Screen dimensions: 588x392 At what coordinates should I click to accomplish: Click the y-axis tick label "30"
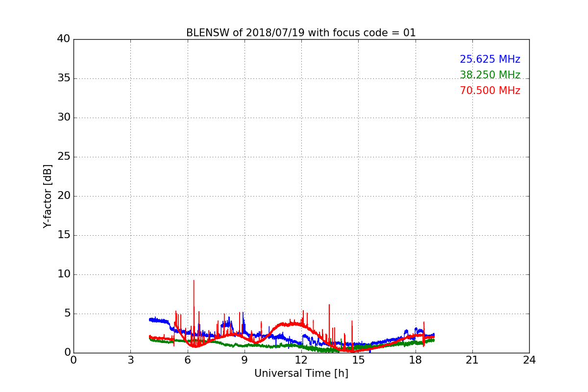click(64, 118)
